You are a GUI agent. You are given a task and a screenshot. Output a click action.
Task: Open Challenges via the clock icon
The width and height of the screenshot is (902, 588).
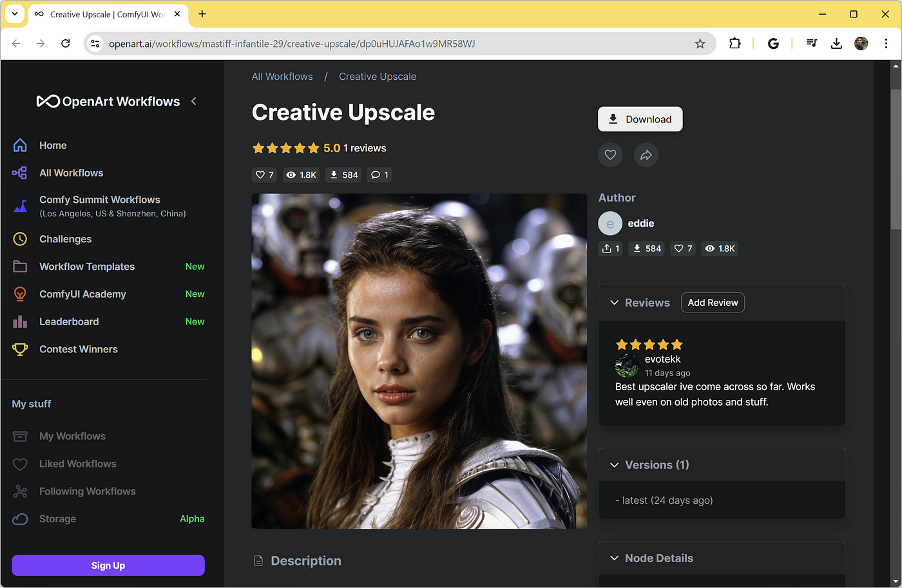tap(20, 239)
